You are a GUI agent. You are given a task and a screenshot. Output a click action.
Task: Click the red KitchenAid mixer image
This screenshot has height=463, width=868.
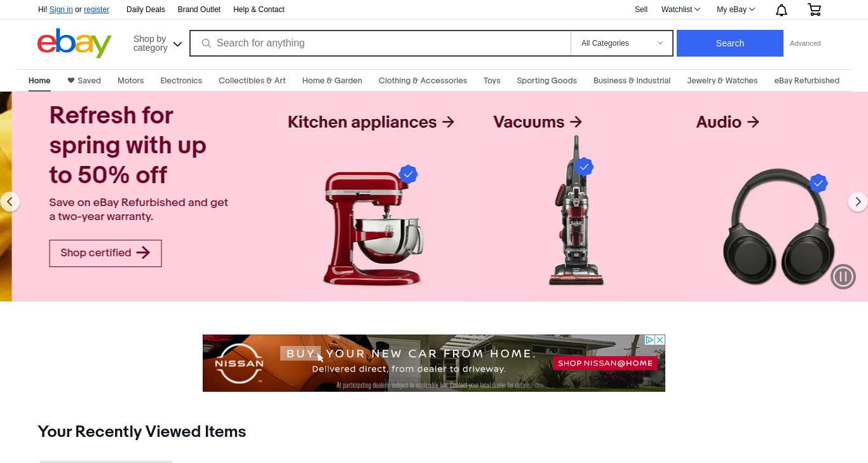(374, 226)
